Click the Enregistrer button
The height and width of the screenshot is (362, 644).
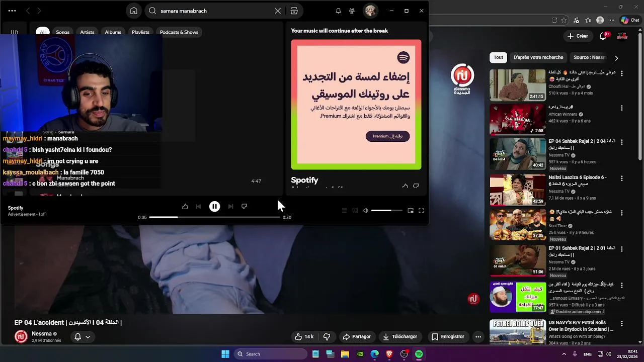[448, 337]
